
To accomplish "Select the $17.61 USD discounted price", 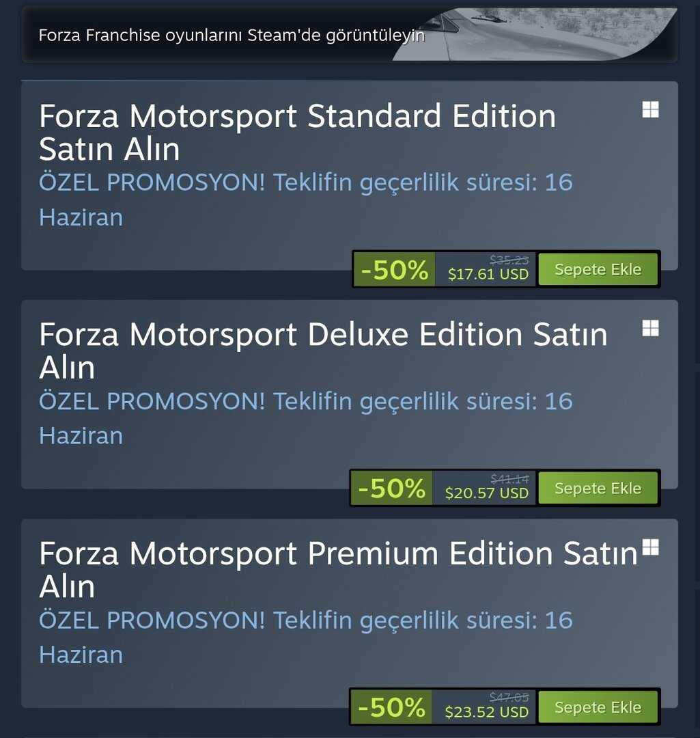I will [x=488, y=274].
